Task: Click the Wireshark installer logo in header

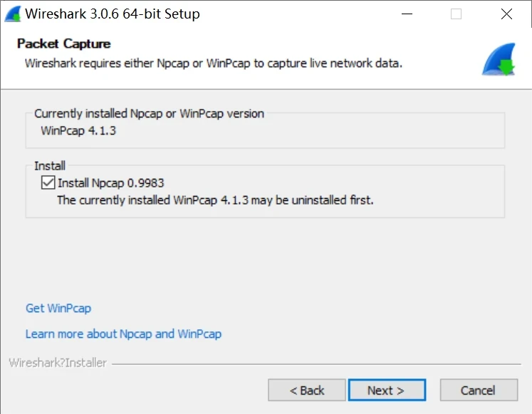Action: (x=498, y=59)
